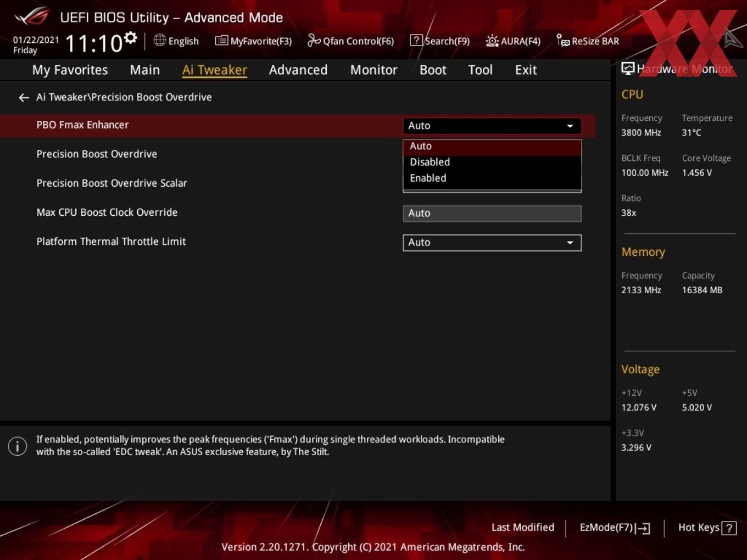Click +3.3V 3.296 V reading
Screen dimensions: 747x560
click(x=636, y=448)
